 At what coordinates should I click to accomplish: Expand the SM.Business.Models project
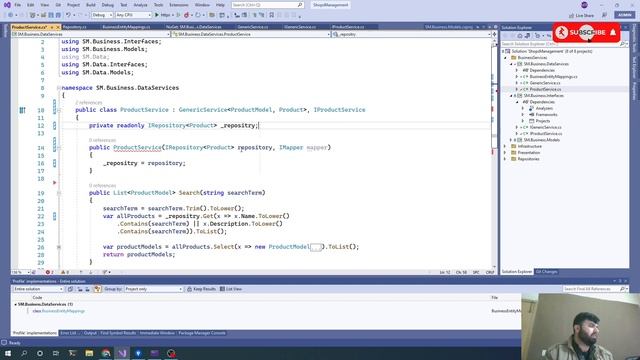(x=511, y=140)
